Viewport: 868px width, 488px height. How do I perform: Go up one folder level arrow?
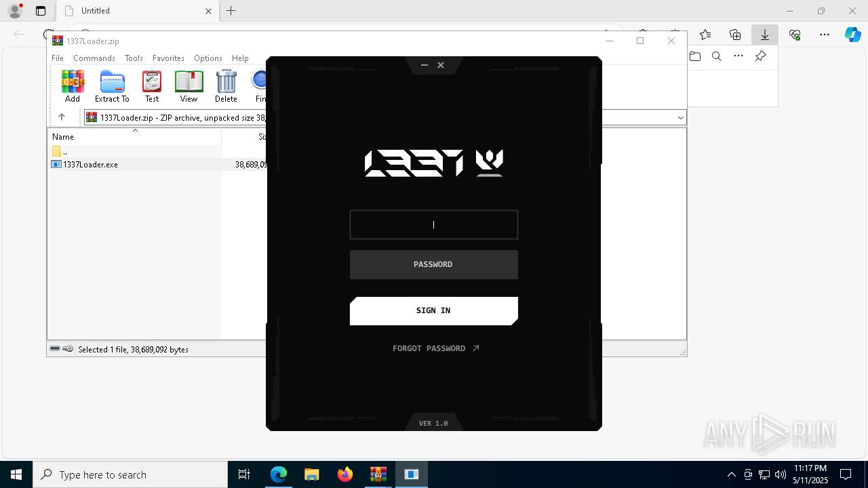click(62, 117)
